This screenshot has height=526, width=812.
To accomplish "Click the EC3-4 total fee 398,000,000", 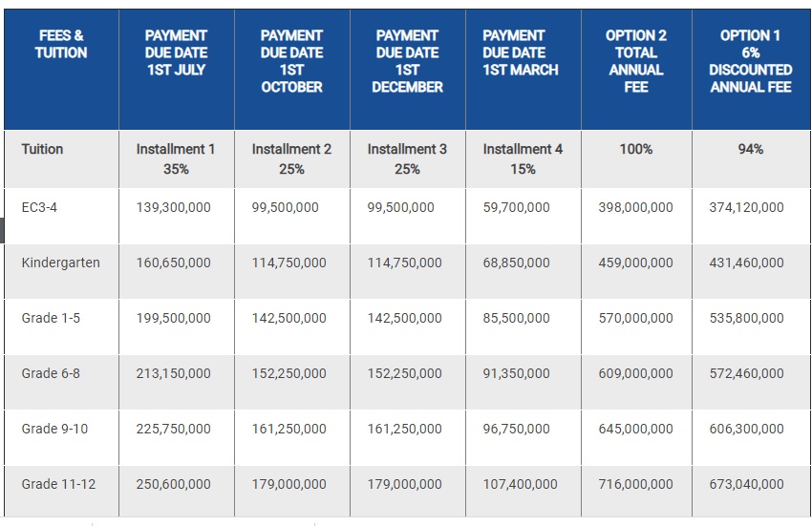I will point(635,207).
